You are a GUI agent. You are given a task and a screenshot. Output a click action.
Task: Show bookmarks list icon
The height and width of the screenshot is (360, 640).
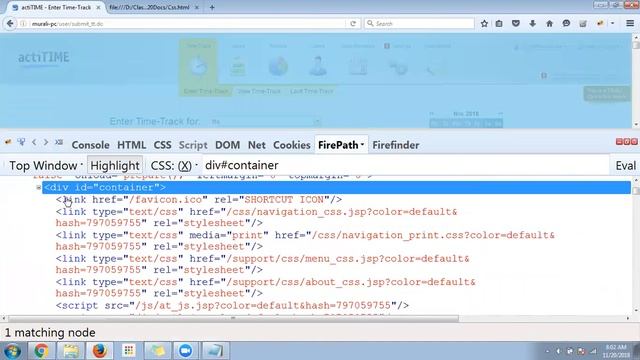(499, 24)
